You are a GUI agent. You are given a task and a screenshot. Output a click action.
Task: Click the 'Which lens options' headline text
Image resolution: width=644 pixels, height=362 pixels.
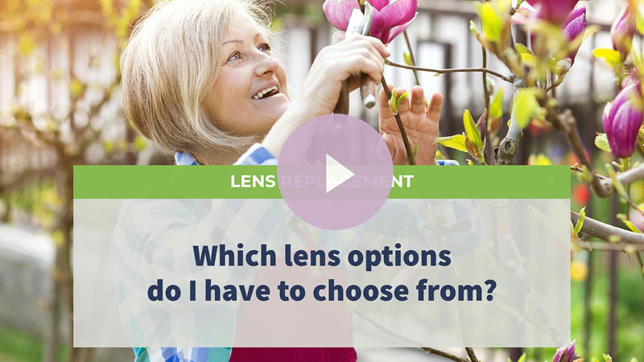(321, 256)
